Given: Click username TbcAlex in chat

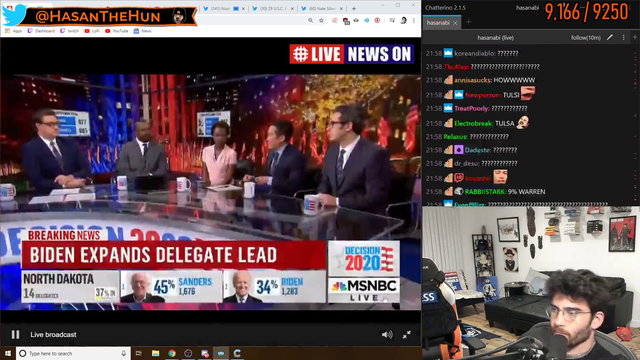Looking at the screenshot, I should (x=456, y=67).
